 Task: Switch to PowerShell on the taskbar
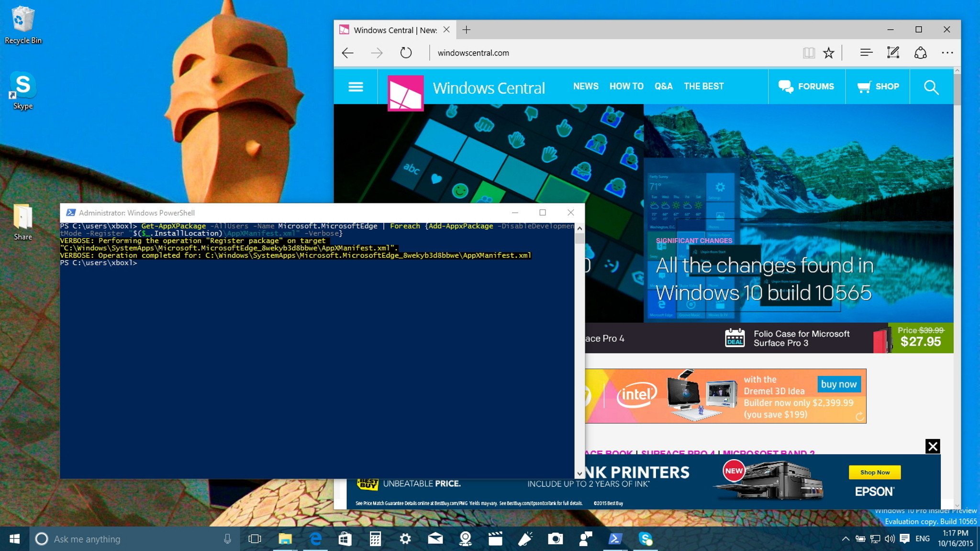[x=615, y=539]
